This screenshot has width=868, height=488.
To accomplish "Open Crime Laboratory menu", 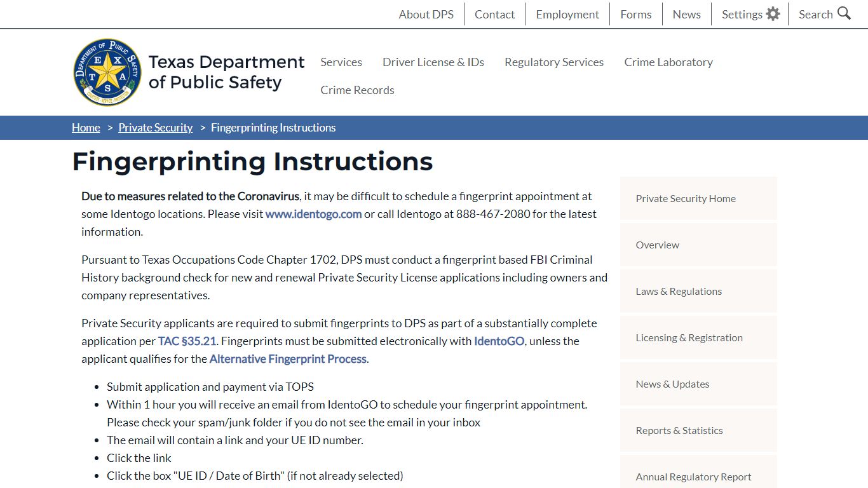I will click(668, 62).
